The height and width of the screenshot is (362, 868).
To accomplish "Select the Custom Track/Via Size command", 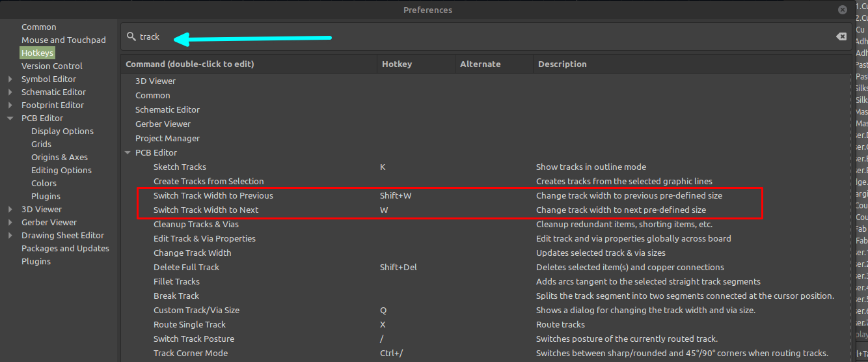I will coord(196,311).
